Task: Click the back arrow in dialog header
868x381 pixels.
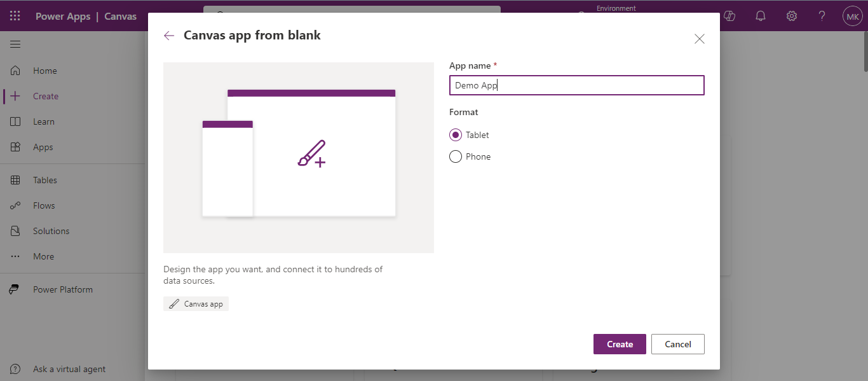Action: point(169,36)
